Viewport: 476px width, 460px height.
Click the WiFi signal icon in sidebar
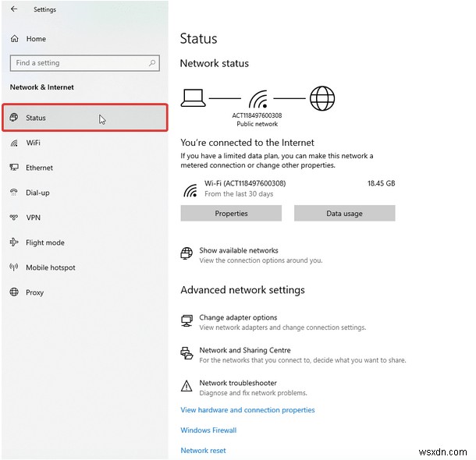[14, 143]
